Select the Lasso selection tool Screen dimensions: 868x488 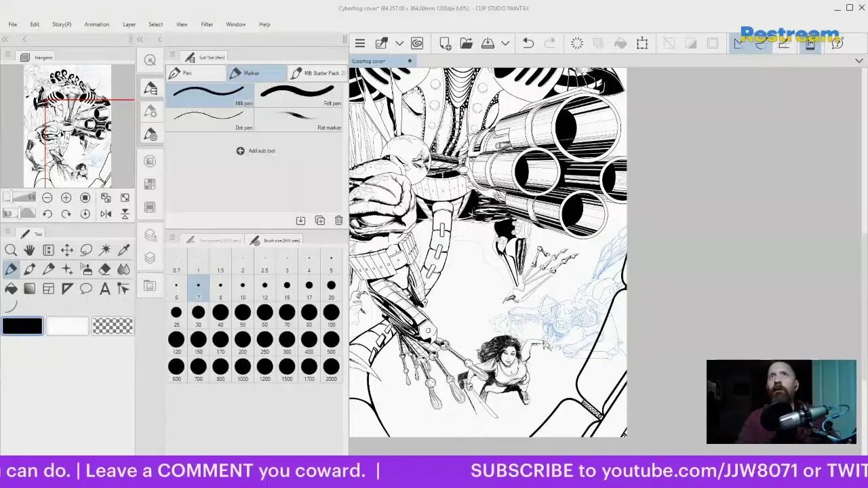click(x=86, y=250)
